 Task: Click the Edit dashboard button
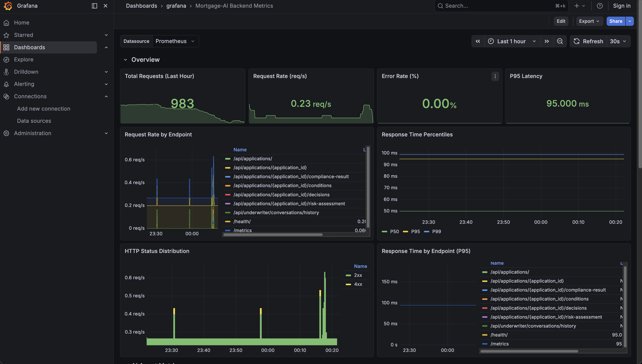561,21
